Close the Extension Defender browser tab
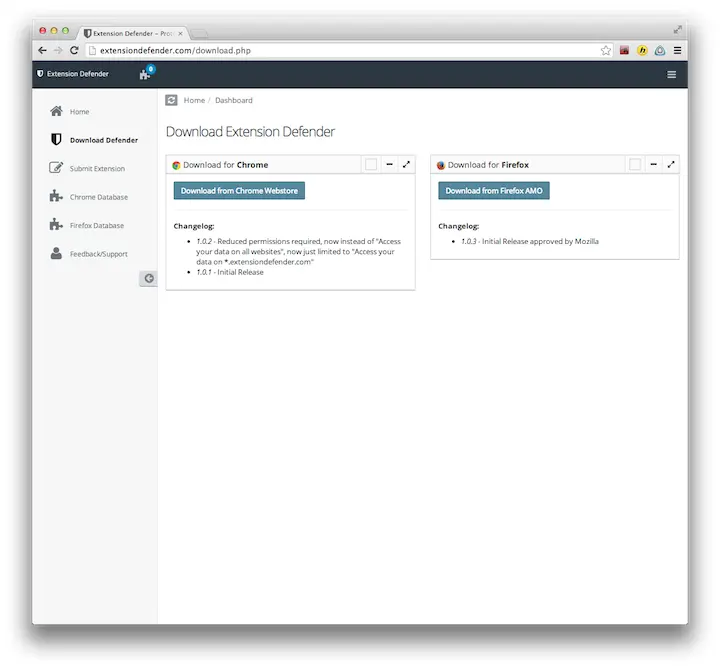720x669 pixels. (180, 34)
